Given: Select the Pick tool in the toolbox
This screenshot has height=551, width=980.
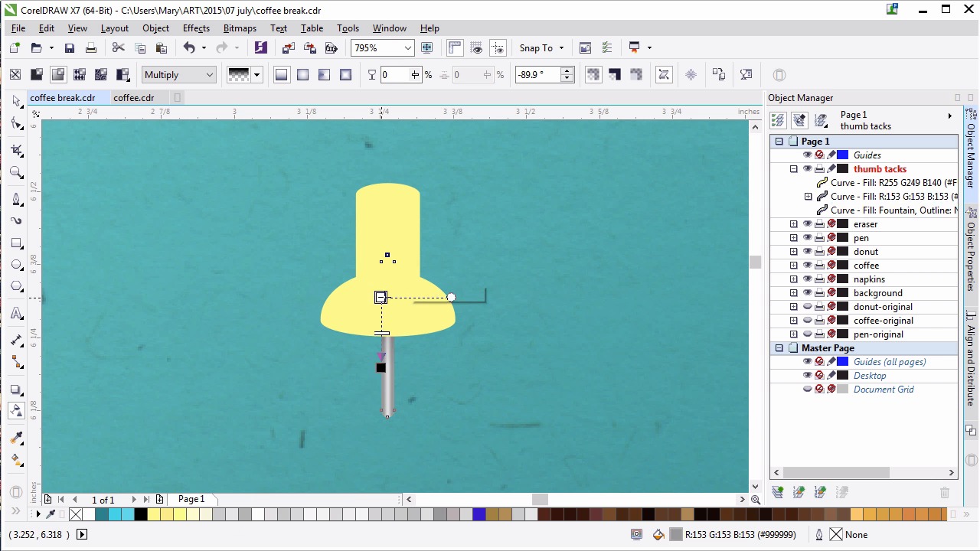Looking at the screenshot, I should pos(17,101).
